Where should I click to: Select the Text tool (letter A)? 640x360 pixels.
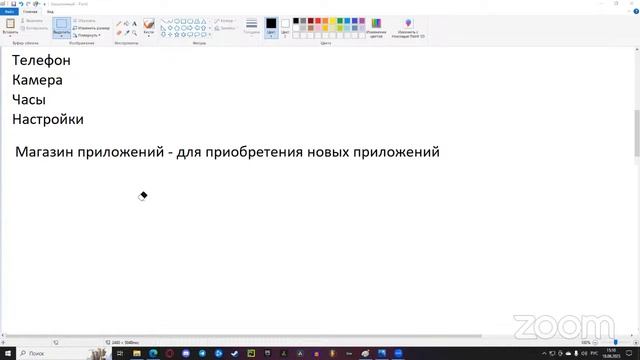[x=134, y=24]
